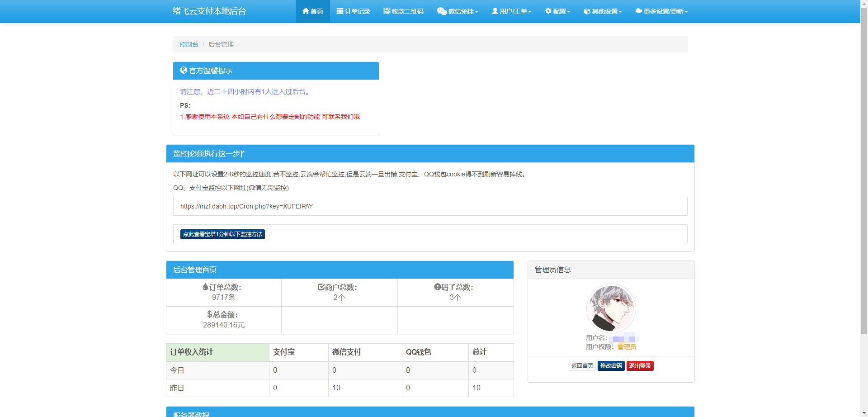868x417 pixels.
Task: Click the 退出登录 button
Action: 640,366
